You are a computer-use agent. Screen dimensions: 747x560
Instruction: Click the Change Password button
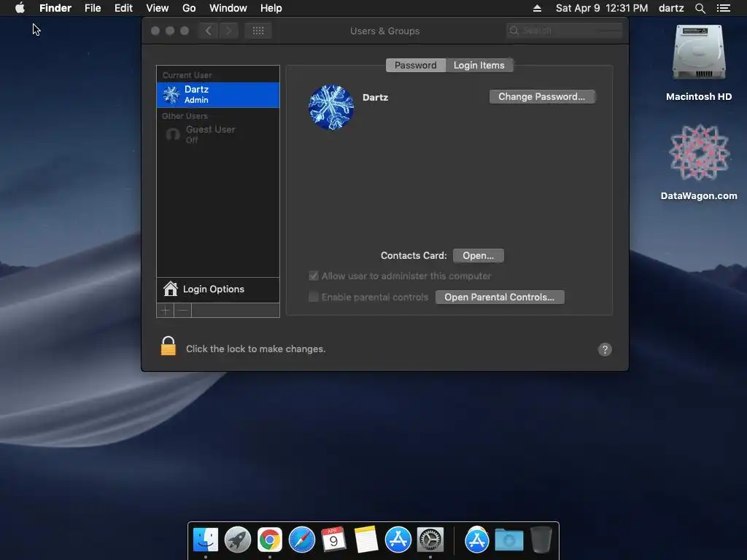542,97
